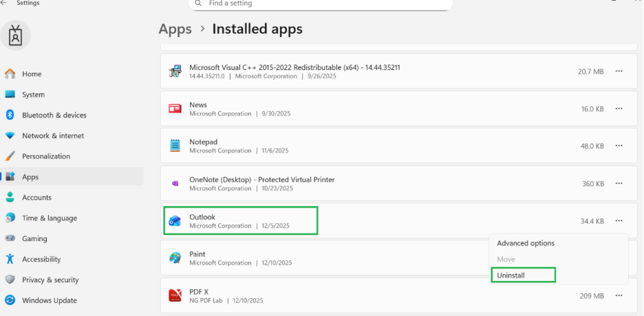Screen dimensions: 644x316
Task: Click the News app icon
Action: point(175,109)
